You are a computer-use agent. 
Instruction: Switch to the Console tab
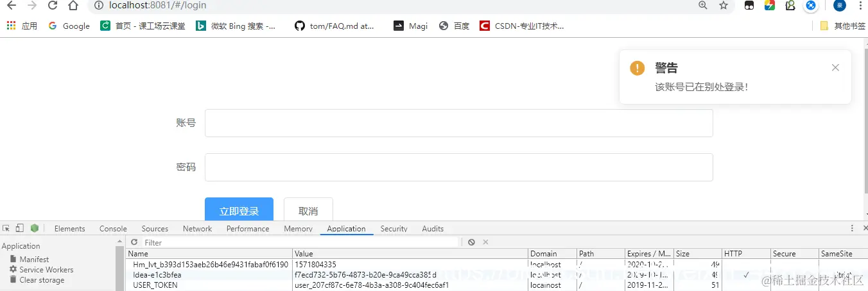point(113,229)
